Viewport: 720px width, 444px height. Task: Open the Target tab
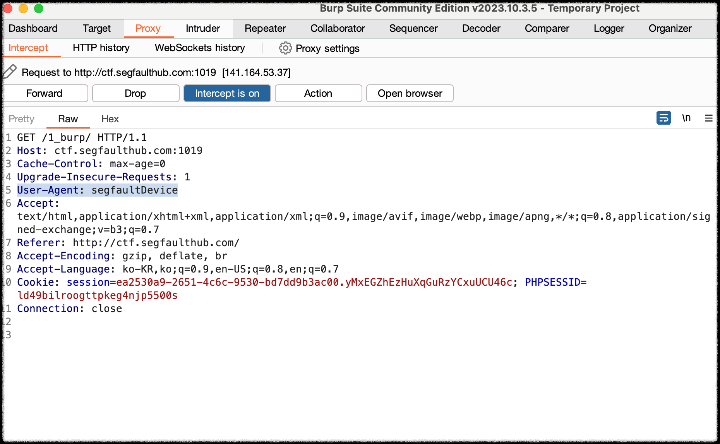coord(96,28)
